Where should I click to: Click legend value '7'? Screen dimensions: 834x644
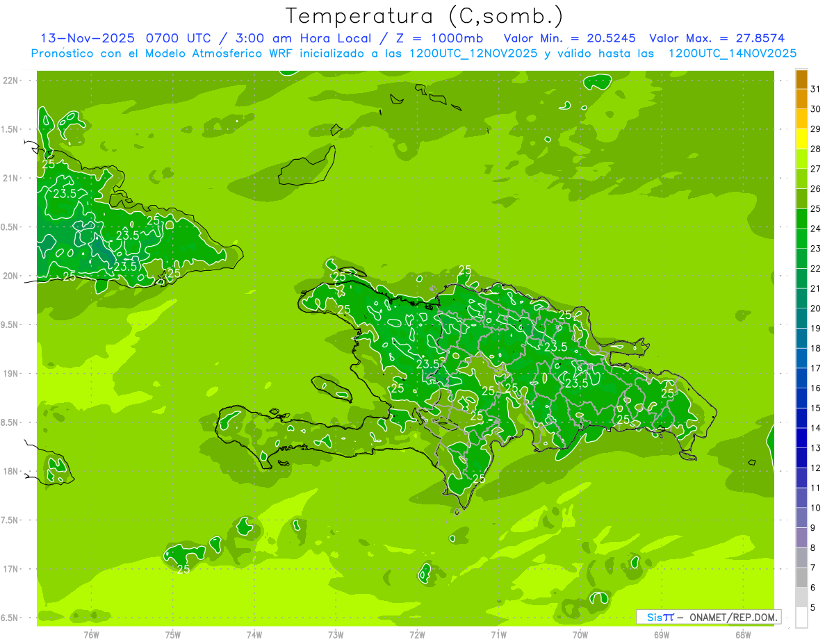coord(813,568)
